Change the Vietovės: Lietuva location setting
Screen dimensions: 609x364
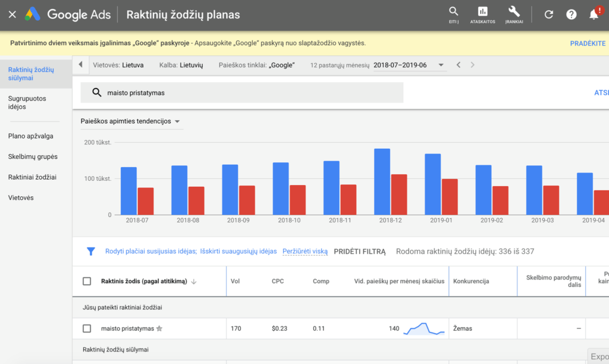coord(118,65)
